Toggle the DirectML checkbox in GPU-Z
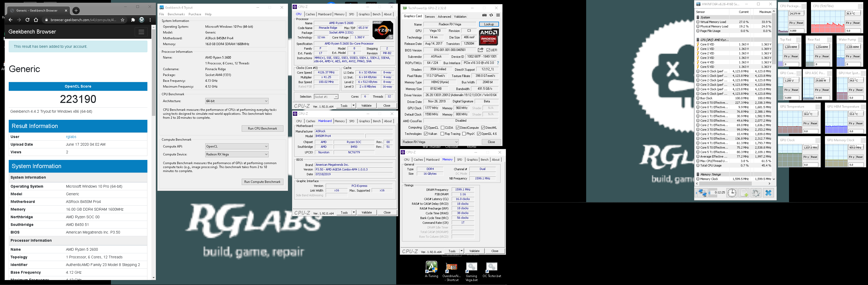The image size is (868, 285). (483, 128)
